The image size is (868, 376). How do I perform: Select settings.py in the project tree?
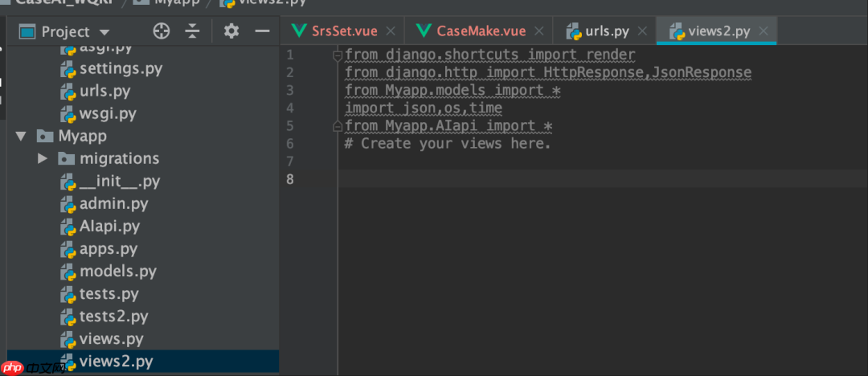coord(121,69)
